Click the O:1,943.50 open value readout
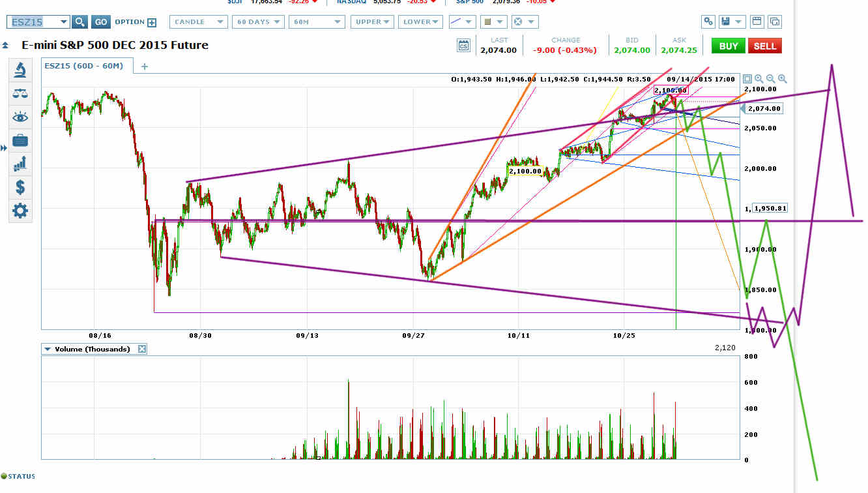868x493 pixels. click(472, 79)
